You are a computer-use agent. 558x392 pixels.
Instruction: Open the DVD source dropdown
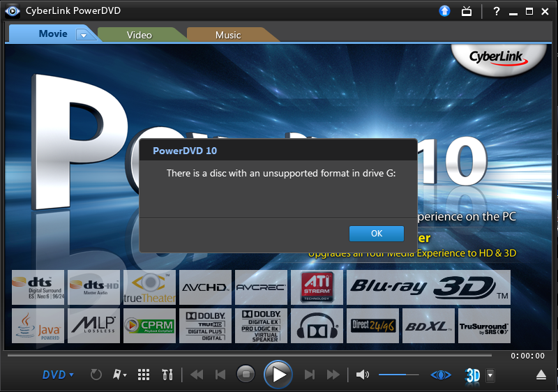(58, 375)
